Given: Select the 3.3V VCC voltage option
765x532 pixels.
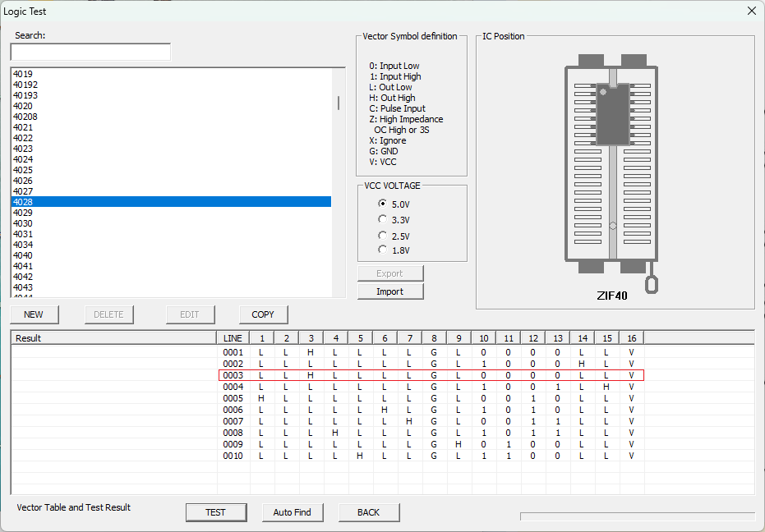Looking at the screenshot, I should (x=382, y=219).
